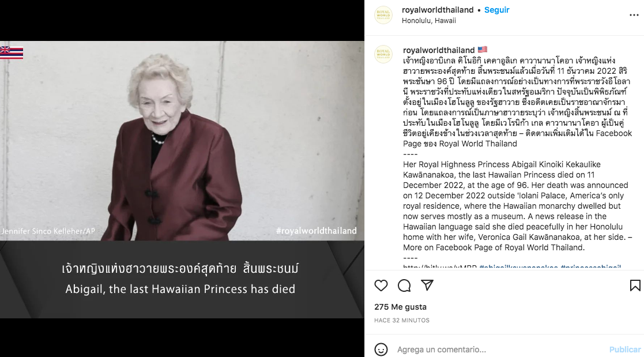Open the #princessabigail hashtag
Image resolution: width=644 pixels, height=357 pixels.
point(590,266)
